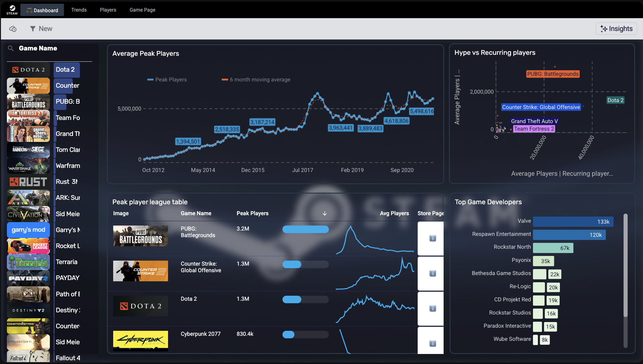Click the Team Fortress 2 scatter label
The height and width of the screenshot is (364, 643).
pyautogui.click(x=534, y=129)
